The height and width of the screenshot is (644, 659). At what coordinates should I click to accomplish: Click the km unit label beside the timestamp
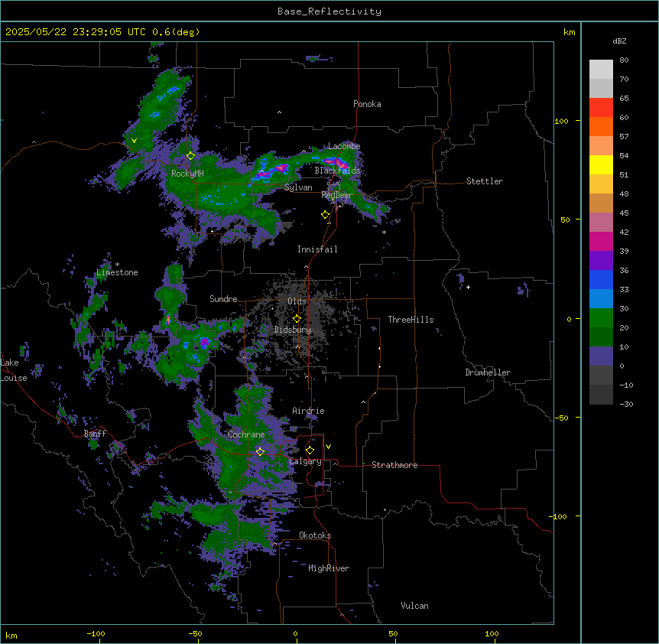tap(570, 32)
